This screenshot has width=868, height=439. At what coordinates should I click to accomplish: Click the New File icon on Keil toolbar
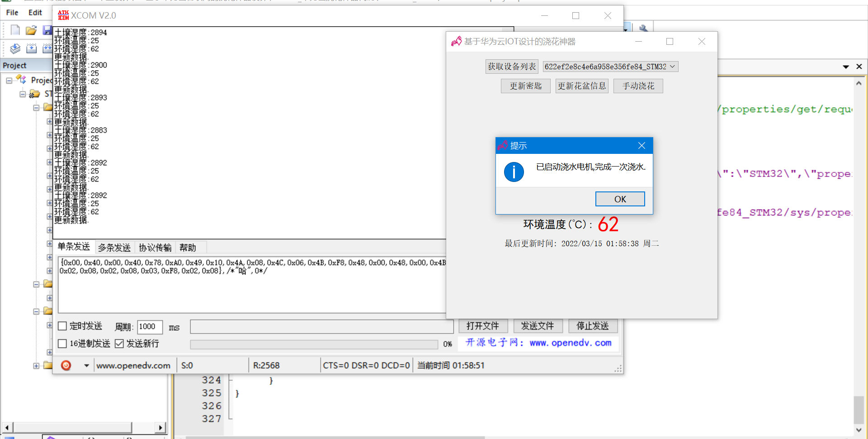[x=15, y=30]
